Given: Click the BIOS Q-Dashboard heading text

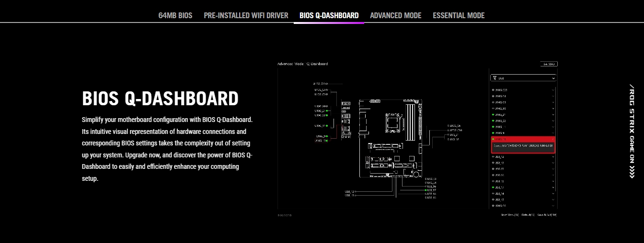Looking at the screenshot, I should pos(160,99).
